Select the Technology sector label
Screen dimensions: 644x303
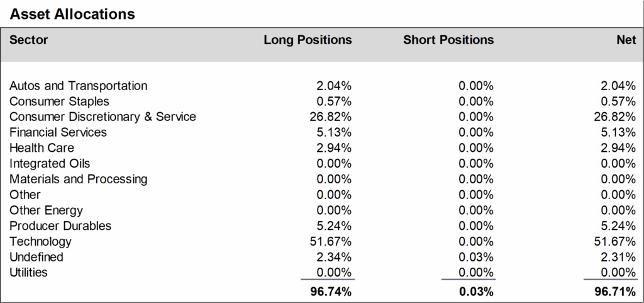[40, 242]
